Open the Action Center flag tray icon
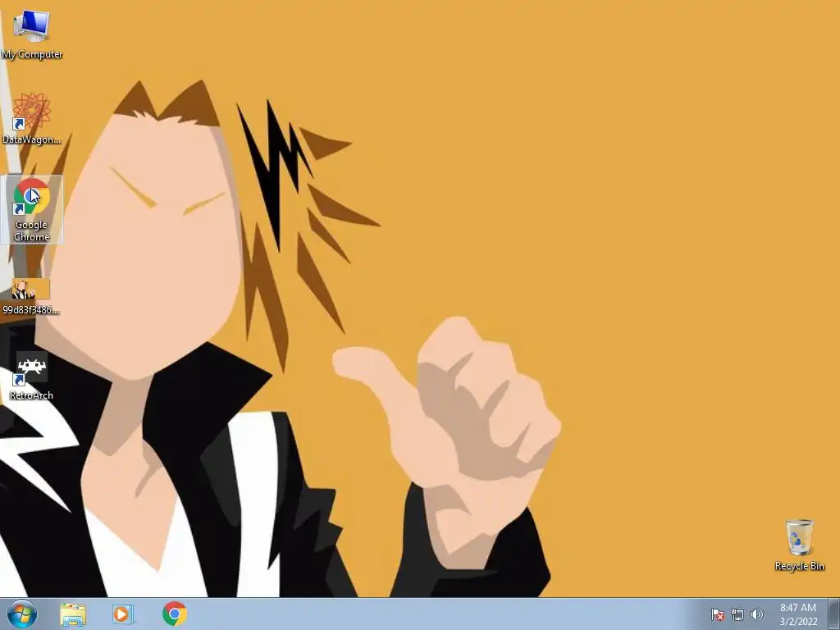This screenshot has width=840, height=630. click(717, 614)
